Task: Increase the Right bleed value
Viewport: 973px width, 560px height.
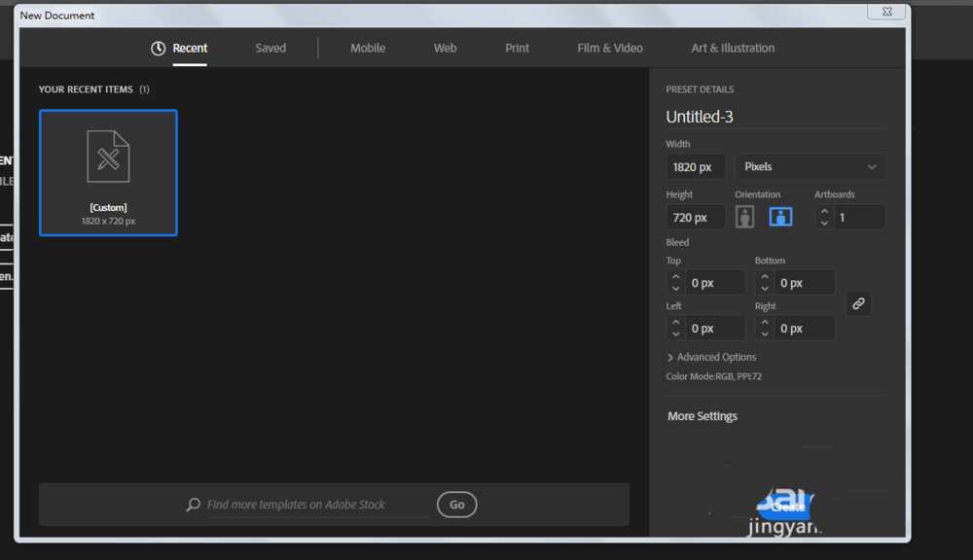Action: tap(765, 323)
